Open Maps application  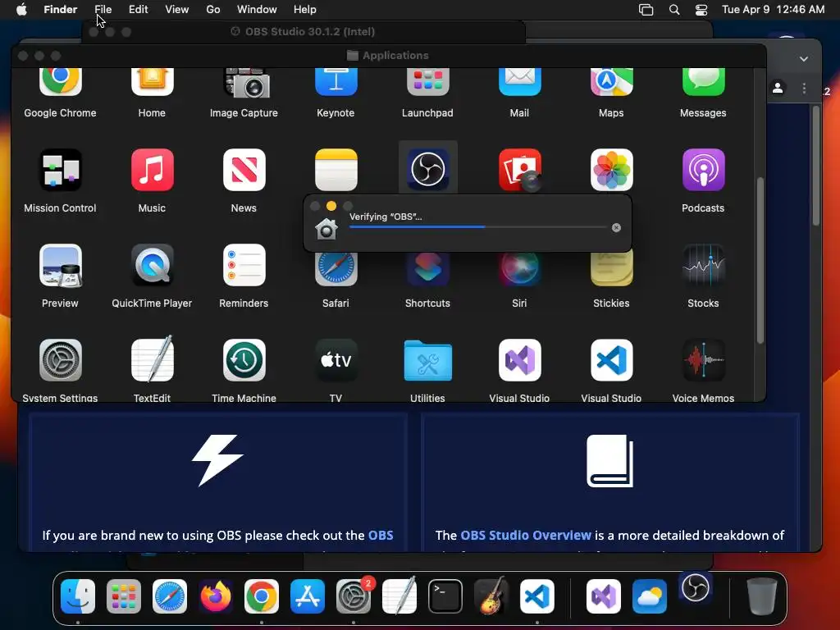[x=611, y=83]
